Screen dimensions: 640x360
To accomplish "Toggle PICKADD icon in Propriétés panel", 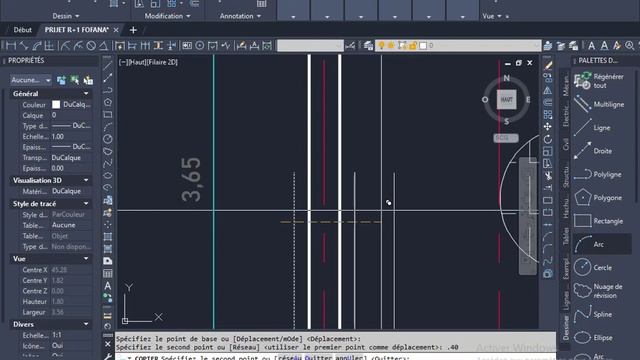I will pyautogui.click(x=61, y=80).
